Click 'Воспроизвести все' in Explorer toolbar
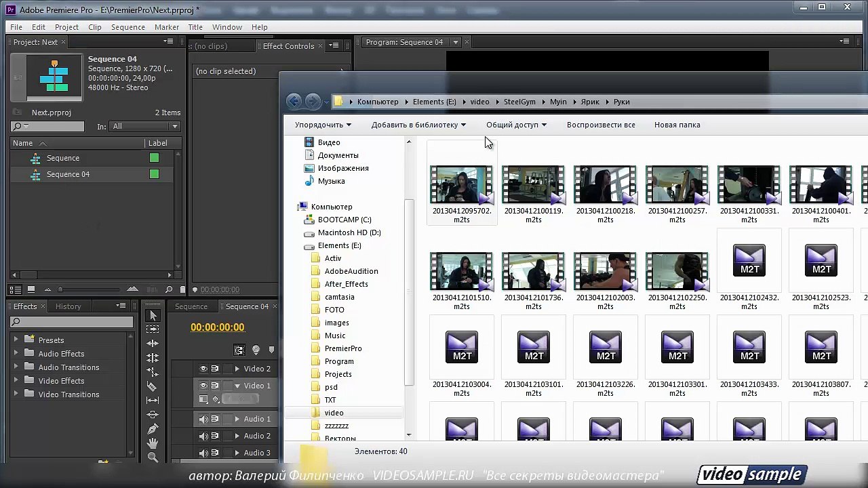This screenshot has height=488, width=868. tap(601, 125)
